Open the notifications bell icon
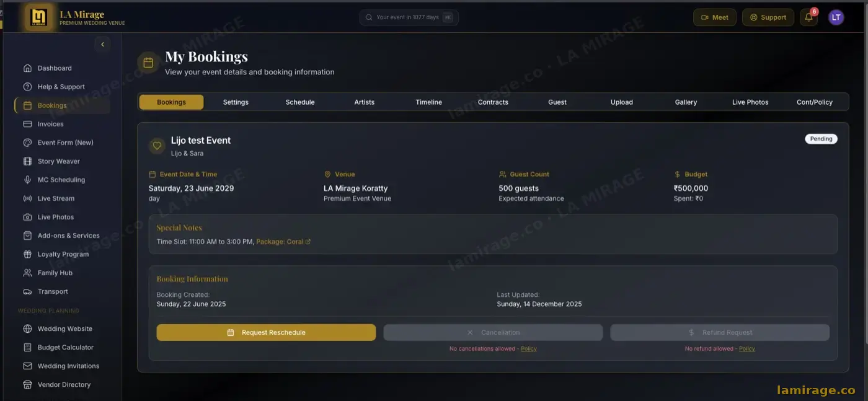Screen dimensions: 868x401 808,17
